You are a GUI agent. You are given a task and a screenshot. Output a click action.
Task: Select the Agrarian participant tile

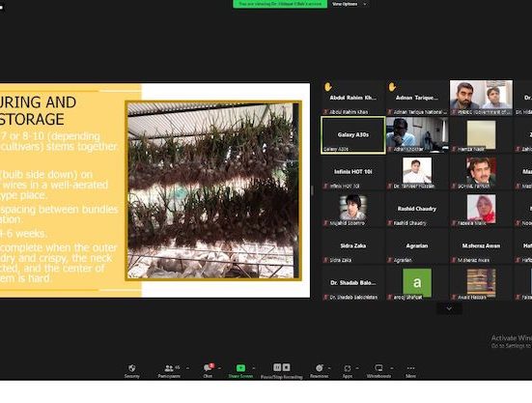click(417, 245)
